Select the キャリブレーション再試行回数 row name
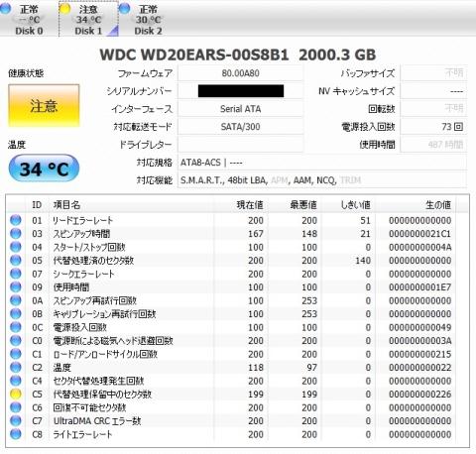This screenshot has width=476, height=454. click(104, 314)
